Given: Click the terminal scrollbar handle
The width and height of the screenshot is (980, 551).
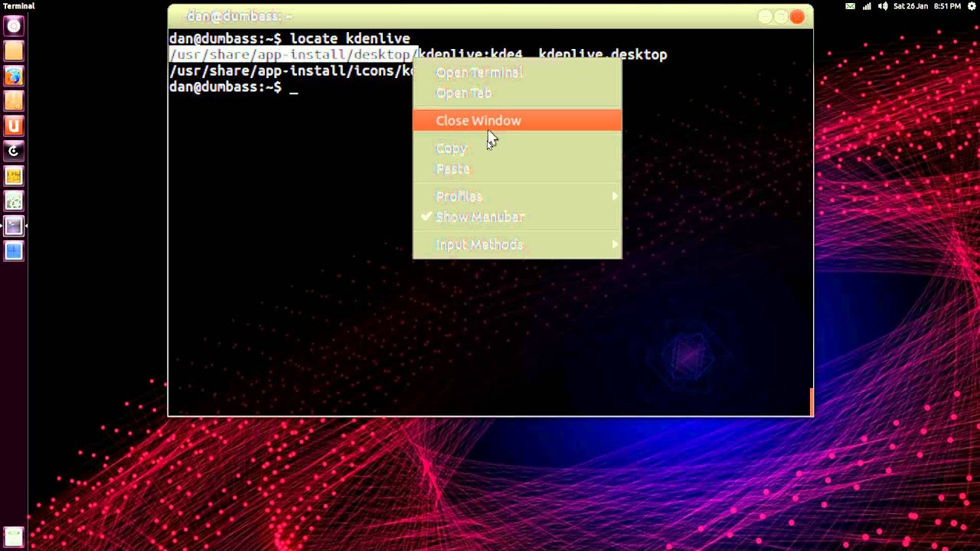Looking at the screenshot, I should point(811,402).
